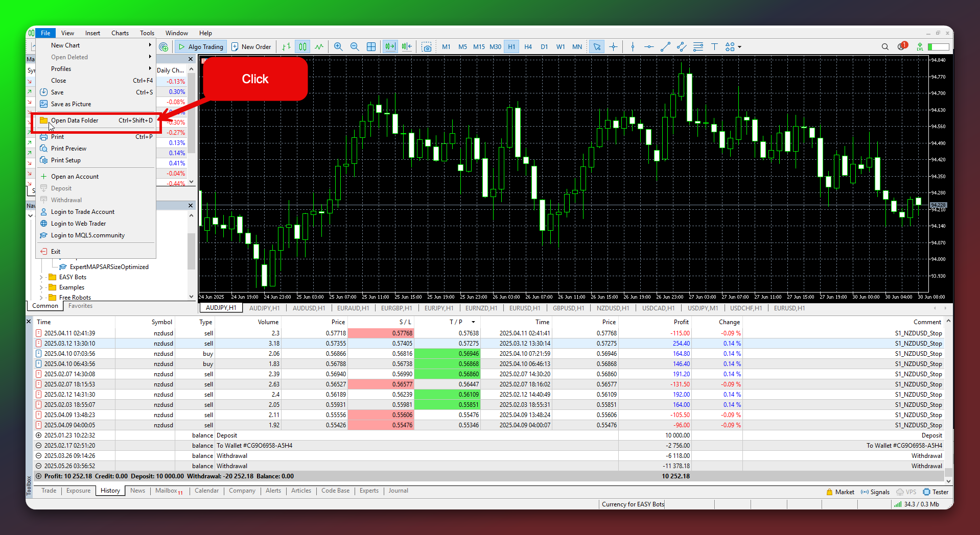Click the green LVL icon
The height and width of the screenshot is (535, 980).
920,46
